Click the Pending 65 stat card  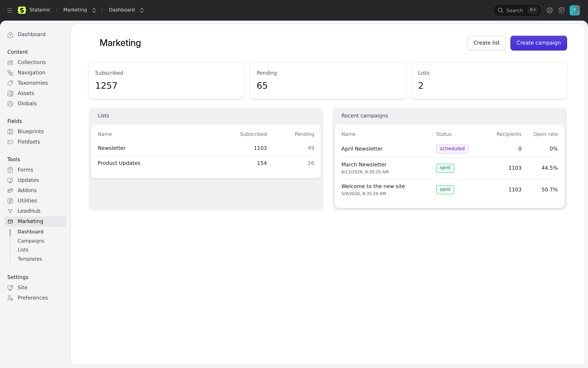coord(327,81)
